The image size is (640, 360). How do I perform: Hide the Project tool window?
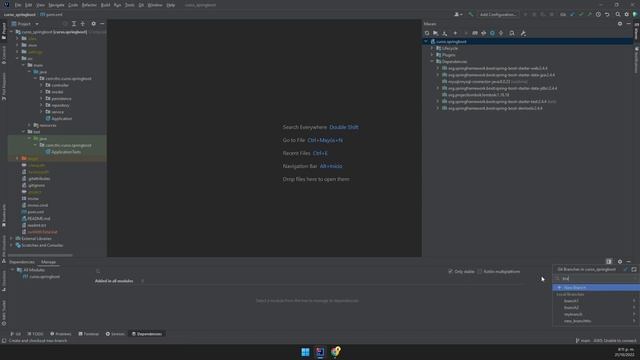point(102,24)
